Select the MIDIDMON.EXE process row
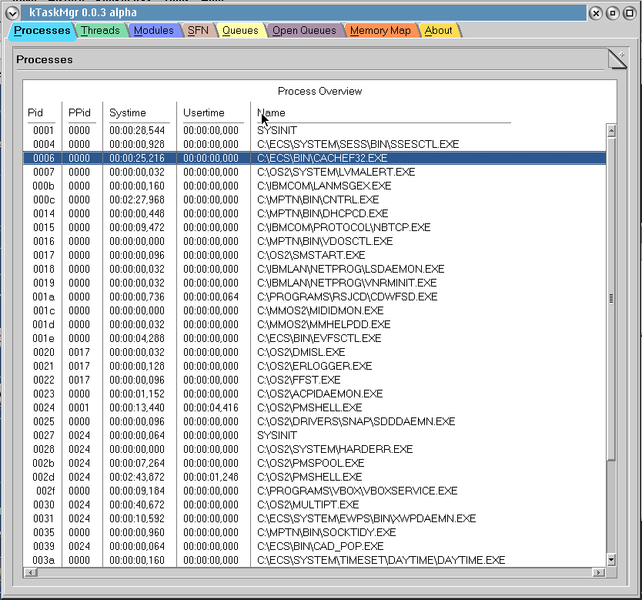This screenshot has height=600, width=642. pos(314,310)
